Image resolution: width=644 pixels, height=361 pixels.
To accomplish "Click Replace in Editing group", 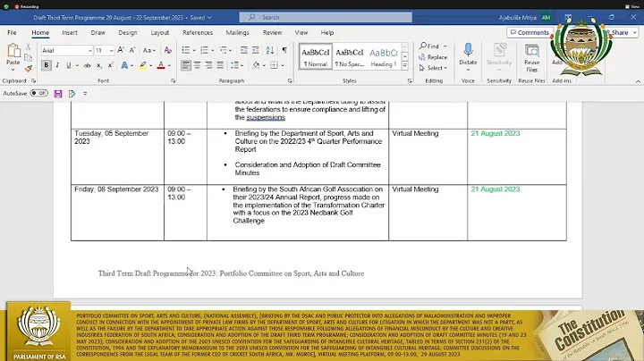I will point(433,57).
